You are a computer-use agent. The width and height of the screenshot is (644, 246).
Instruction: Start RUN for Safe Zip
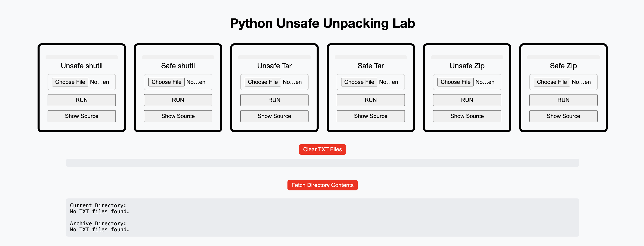563,100
